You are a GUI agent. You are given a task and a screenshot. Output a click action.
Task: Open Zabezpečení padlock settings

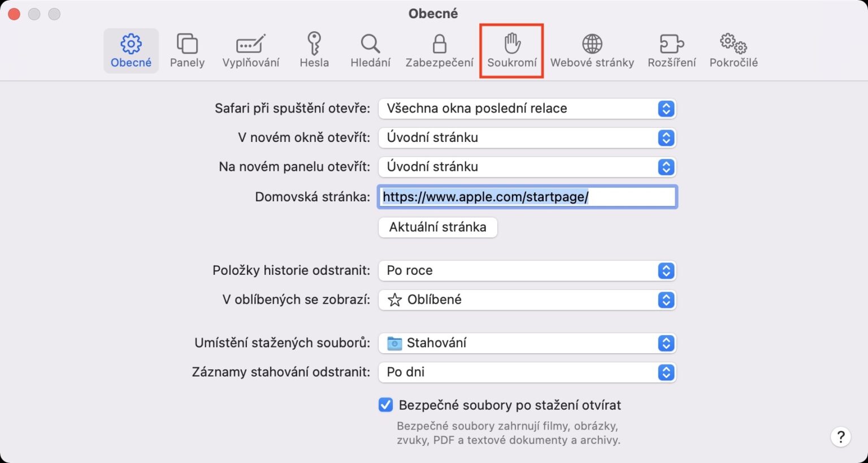point(439,50)
